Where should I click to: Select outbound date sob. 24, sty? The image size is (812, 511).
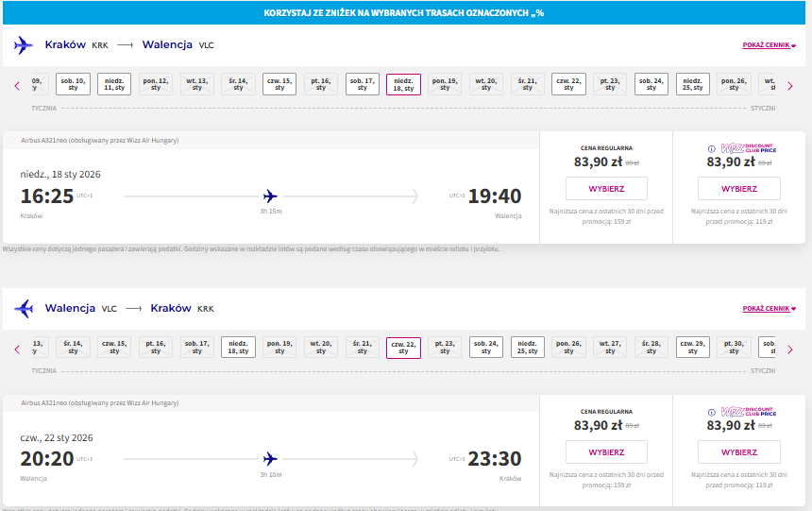[651, 84]
